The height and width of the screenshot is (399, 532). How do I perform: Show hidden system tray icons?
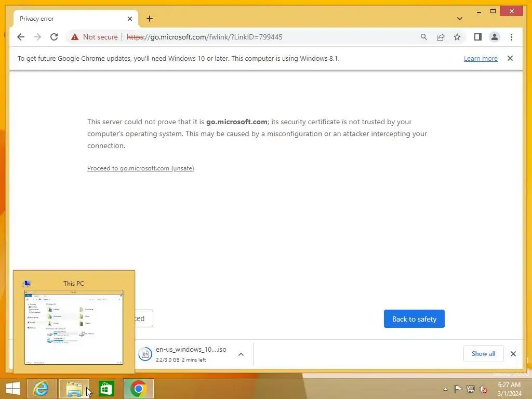pos(445,389)
